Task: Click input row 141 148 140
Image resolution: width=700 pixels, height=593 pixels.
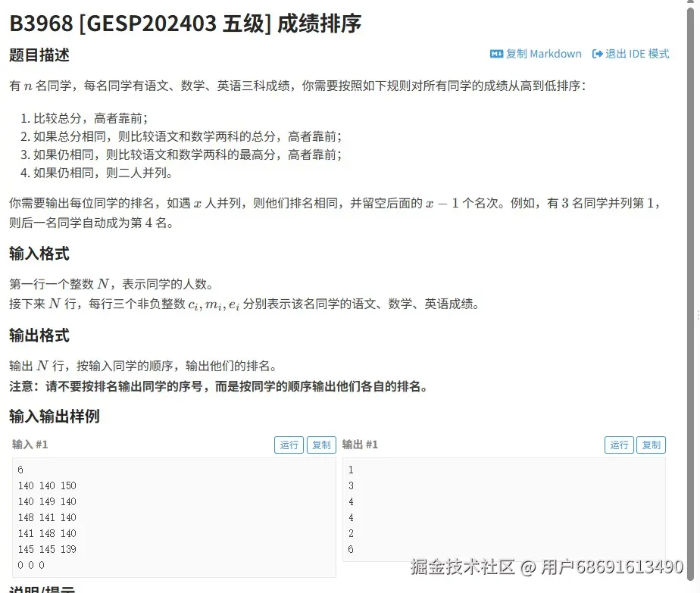Action: [x=47, y=533]
